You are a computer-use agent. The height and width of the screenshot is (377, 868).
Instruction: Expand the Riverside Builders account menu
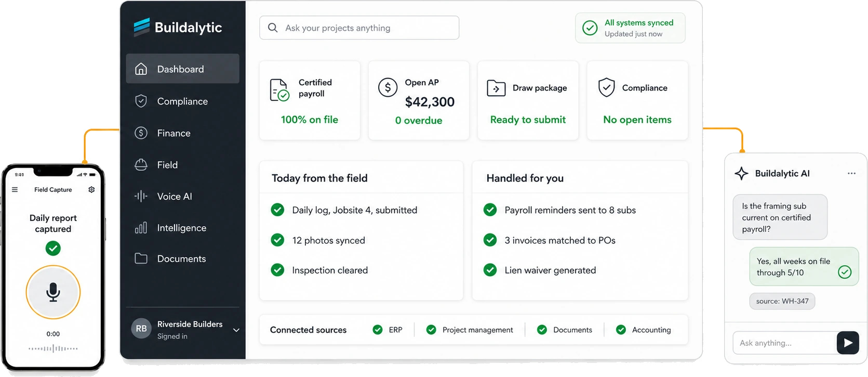point(236,330)
